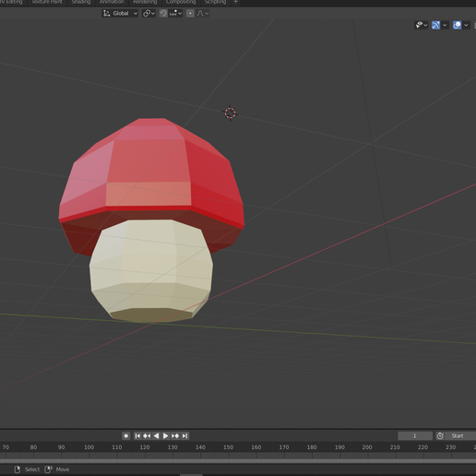Switch to the Compositing workspace tab
Image resolution: width=476 pixels, height=476 pixels.
click(x=181, y=2)
